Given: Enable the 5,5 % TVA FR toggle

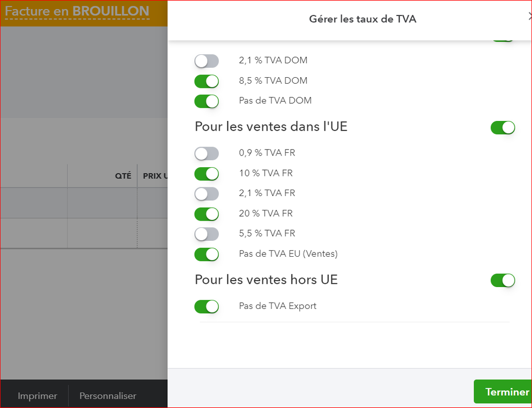Looking at the screenshot, I should pyautogui.click(x=207, y=234).
